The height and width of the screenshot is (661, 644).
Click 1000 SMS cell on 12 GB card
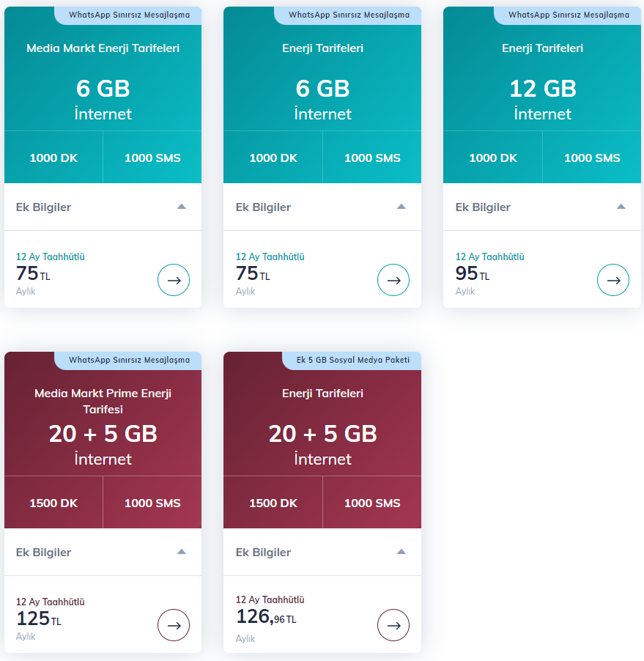click(x=592, y=158)
